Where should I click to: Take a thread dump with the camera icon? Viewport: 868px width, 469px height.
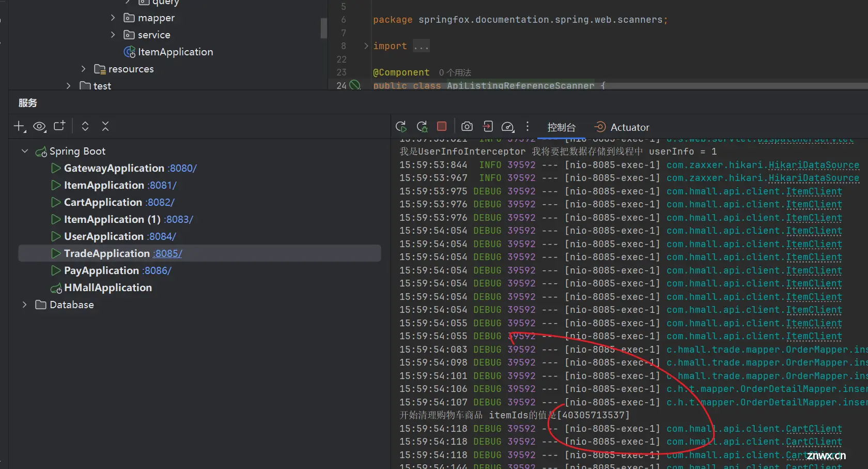point(467,127)
